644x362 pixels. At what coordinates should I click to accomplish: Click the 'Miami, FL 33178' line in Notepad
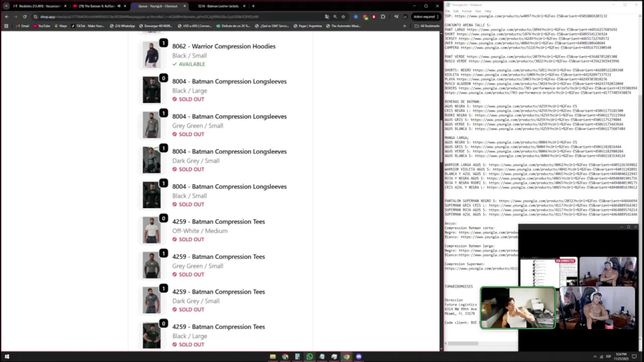[x=460, y=314]
